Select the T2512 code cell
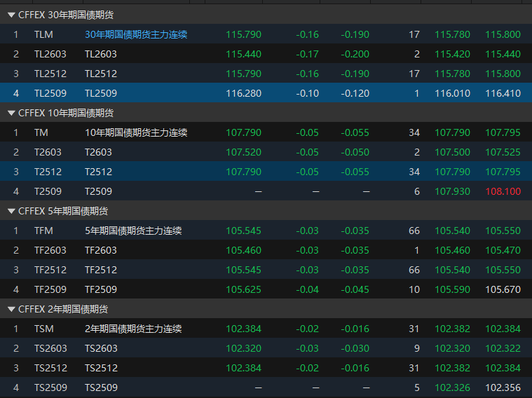The width and height of the screenshot is (532, 398). pyautogui.click(x=48, y=172)
